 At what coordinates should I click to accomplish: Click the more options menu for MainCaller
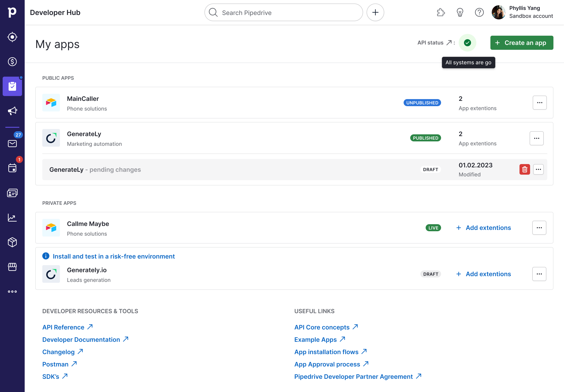pyautogui.click(x=540, y=102)
